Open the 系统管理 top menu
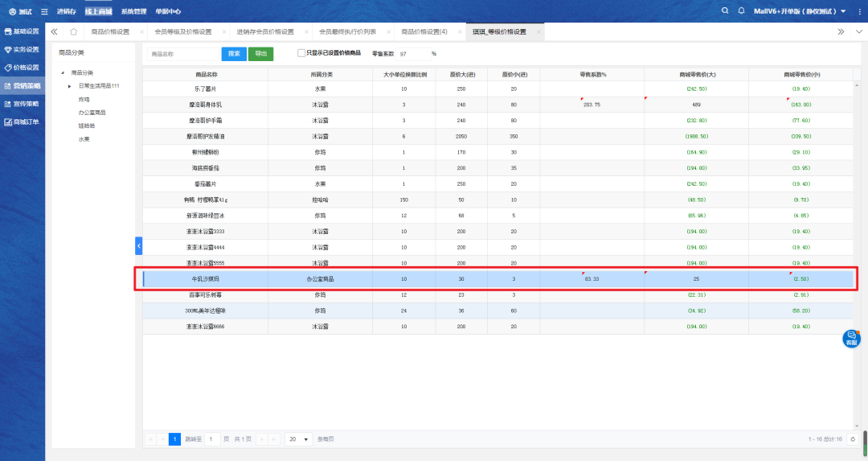Viewport: 868px width, 461px height. [x=133, y=11]
